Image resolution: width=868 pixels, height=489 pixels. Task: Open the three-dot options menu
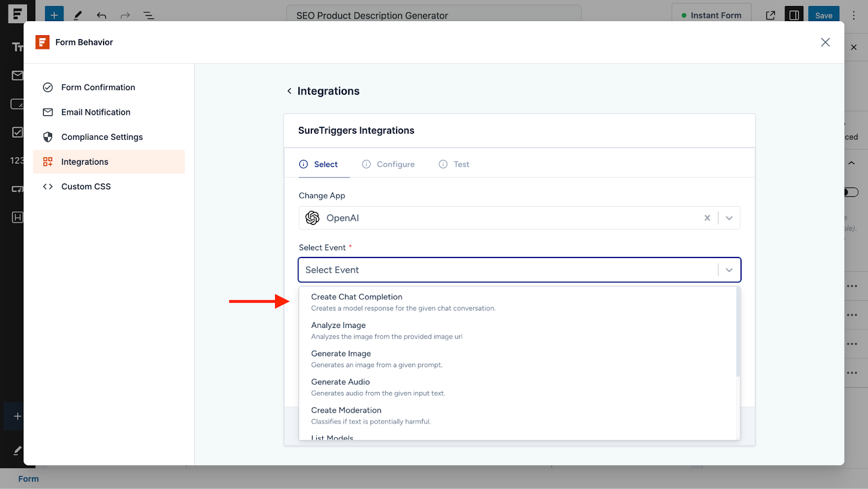(x=853, y=15)
